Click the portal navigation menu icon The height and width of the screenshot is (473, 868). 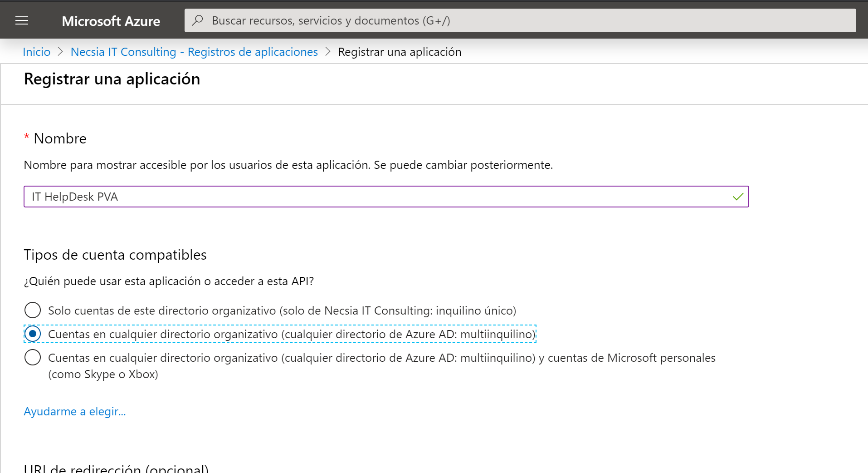click(21, 20)
